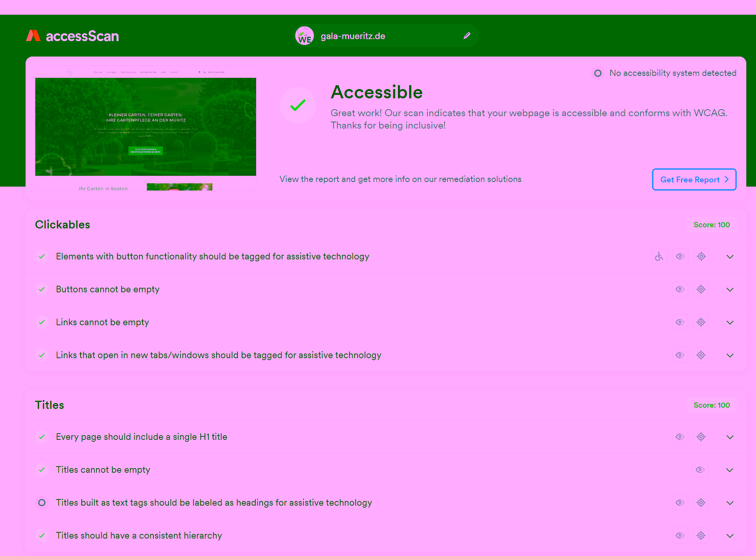This screenshot has height=556, width=756.
Task: Click target icon on 'Titles should have a consistent hierarchy'
Action: (x=701, y=535)
